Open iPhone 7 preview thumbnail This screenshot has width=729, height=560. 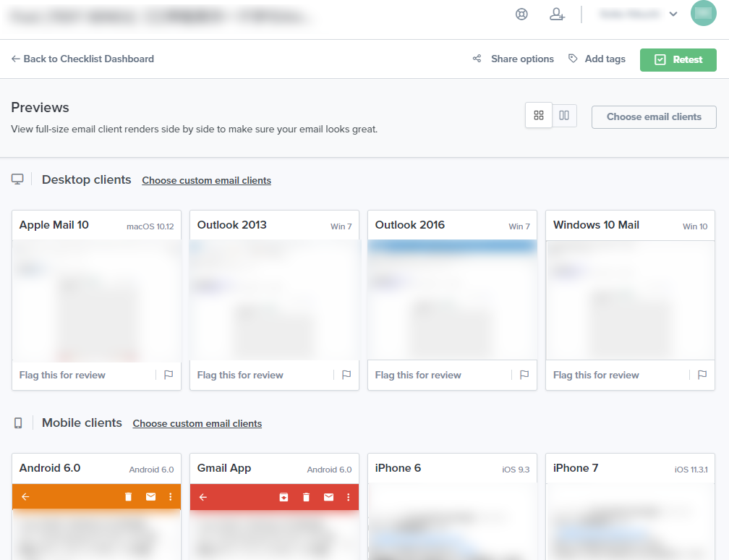tap(630, 522)
